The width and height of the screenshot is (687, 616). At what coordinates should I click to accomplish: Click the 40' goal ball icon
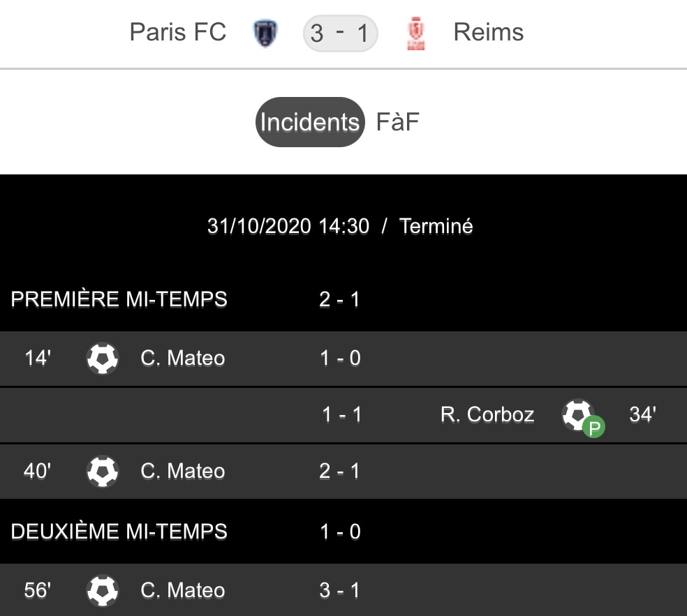click(103, 472)
